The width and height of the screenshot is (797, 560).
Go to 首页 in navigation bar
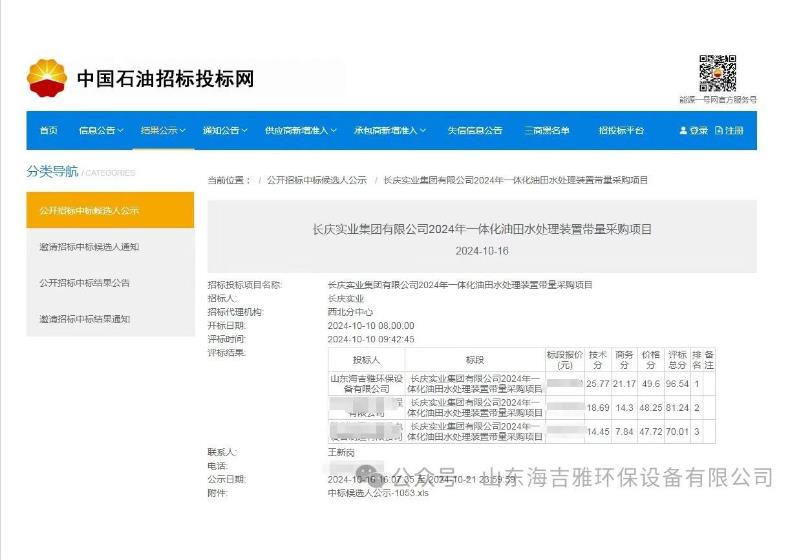click(x=48, y=131)
